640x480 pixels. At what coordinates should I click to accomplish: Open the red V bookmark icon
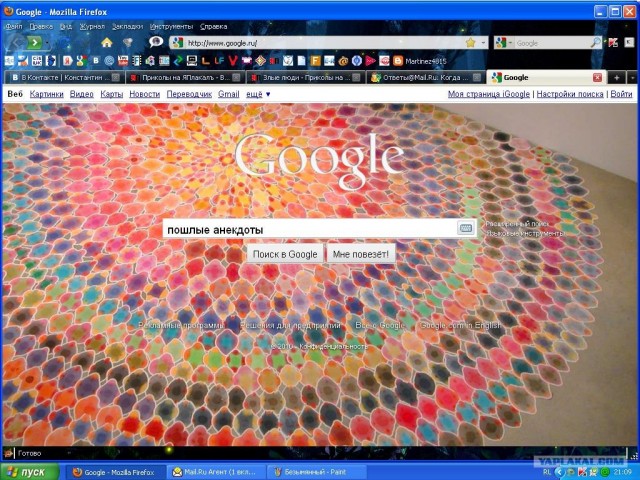pyautogui.click(x=233, y=61)
